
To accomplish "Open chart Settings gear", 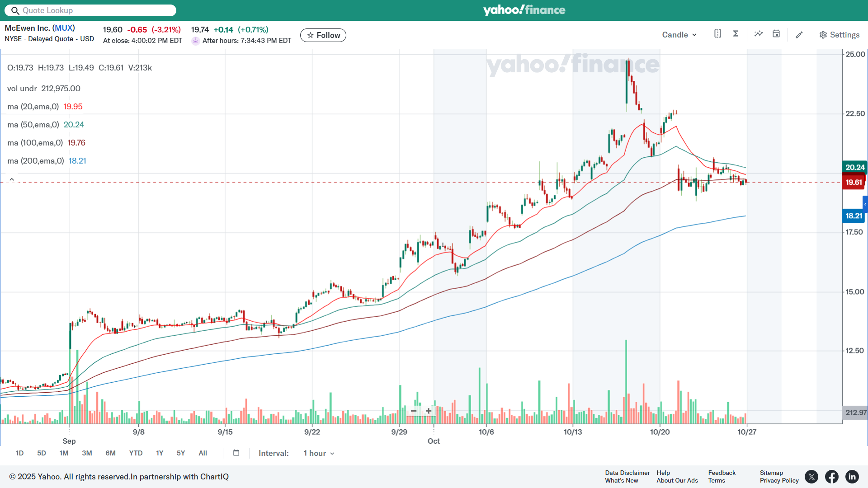I will (x=839, y=35).
